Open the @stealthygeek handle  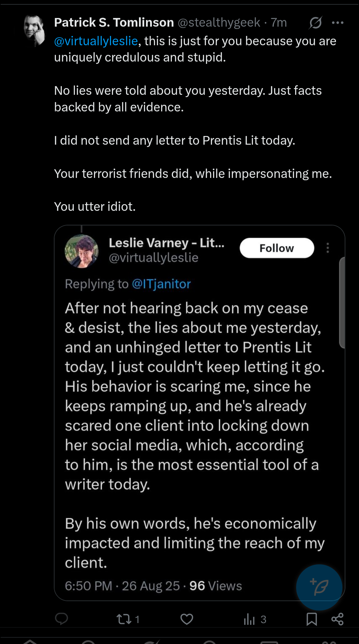pyautogui.click(x=219, y=23)
